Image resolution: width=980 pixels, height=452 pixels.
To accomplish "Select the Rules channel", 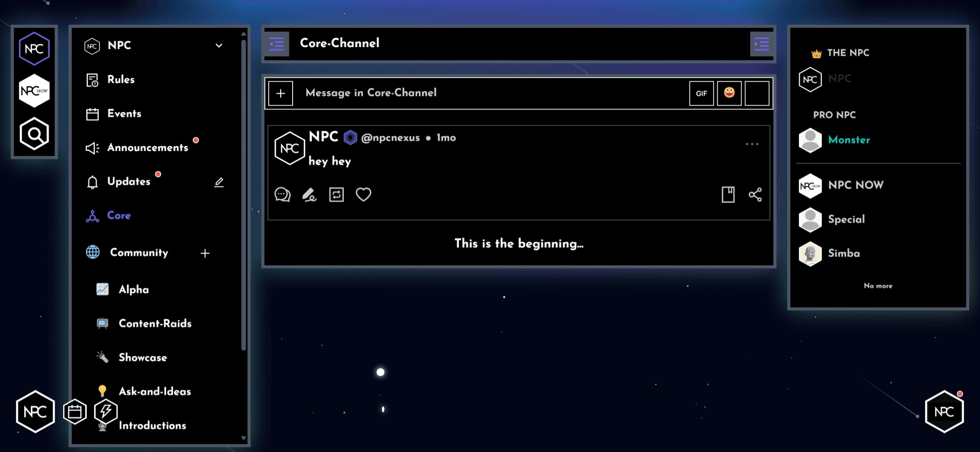I will coord(120,80).
